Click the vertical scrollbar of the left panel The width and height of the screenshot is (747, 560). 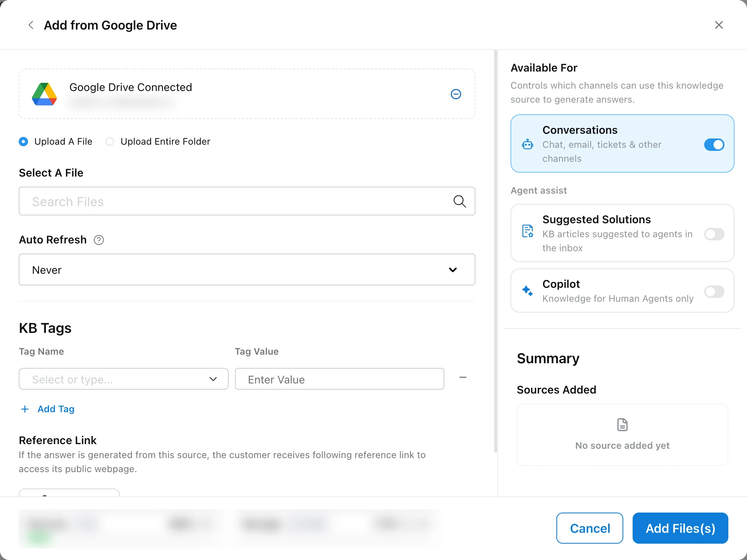(x=496, y=251)
